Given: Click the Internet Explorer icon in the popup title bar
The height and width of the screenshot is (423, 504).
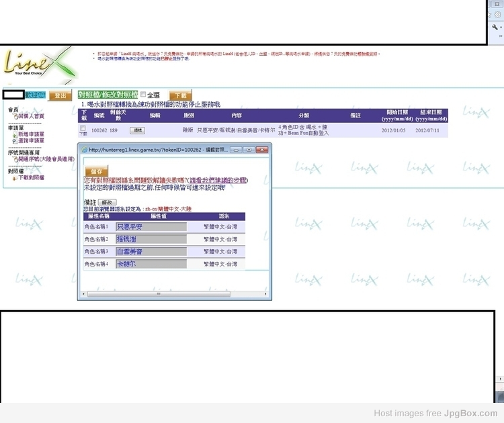Looking at the screenshot, I should [83, 149].
